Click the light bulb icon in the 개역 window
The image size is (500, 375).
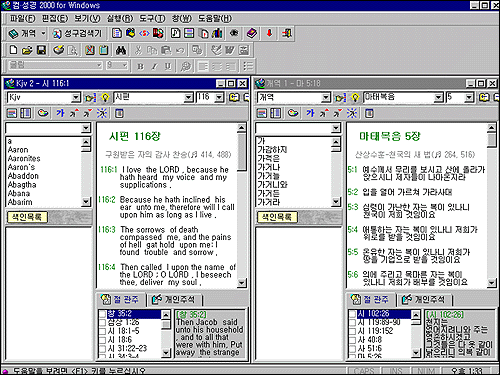pyautogui.click(x=355, y=97)
